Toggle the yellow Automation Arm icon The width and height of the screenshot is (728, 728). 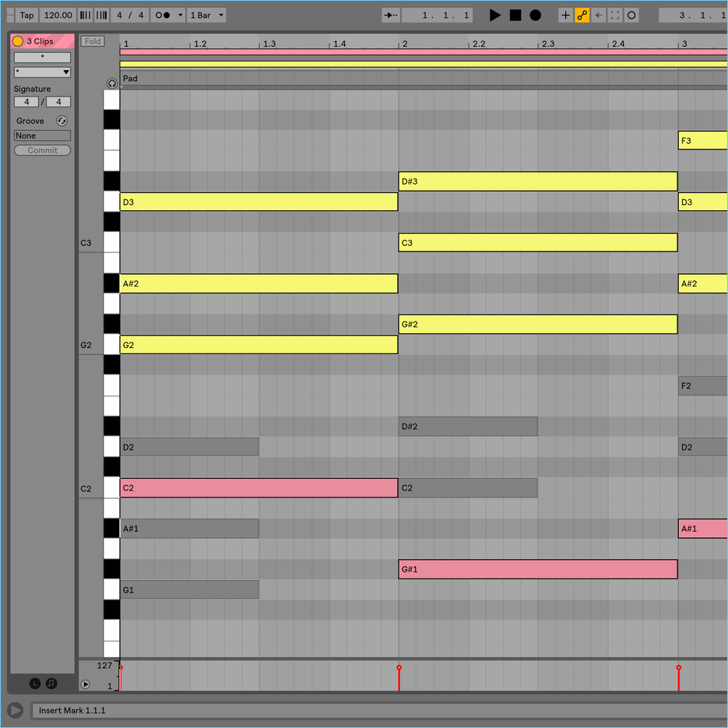click(x=582, y=16)
